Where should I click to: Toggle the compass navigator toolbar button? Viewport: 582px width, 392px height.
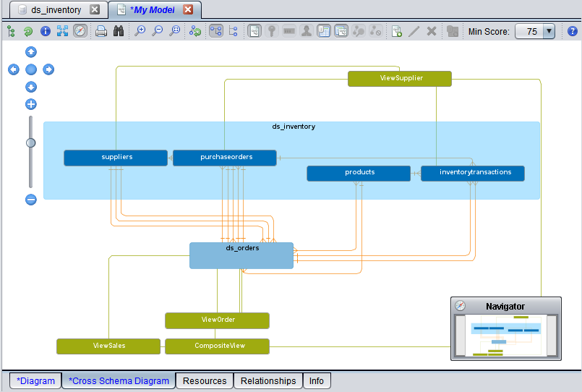click(x=80, y=31)
